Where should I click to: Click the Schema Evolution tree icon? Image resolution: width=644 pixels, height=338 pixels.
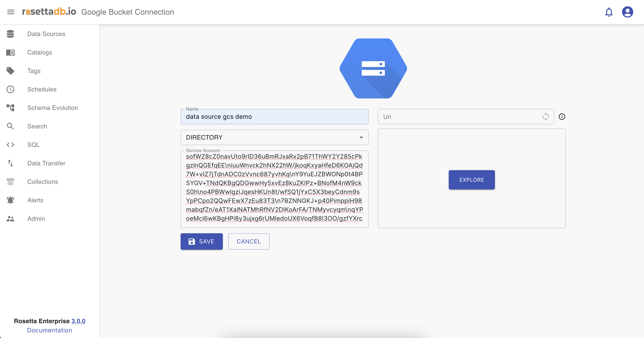click(x=10, y=108)
